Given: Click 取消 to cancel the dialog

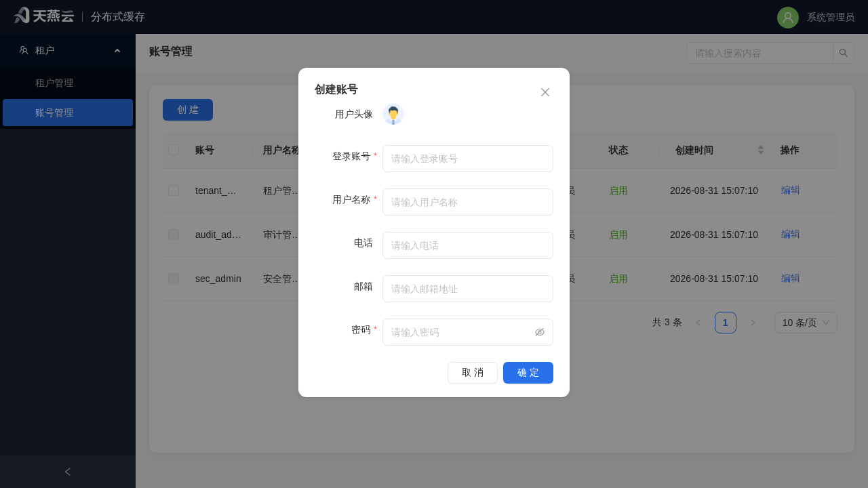Looking at the screenshot, I should (473, 373).
